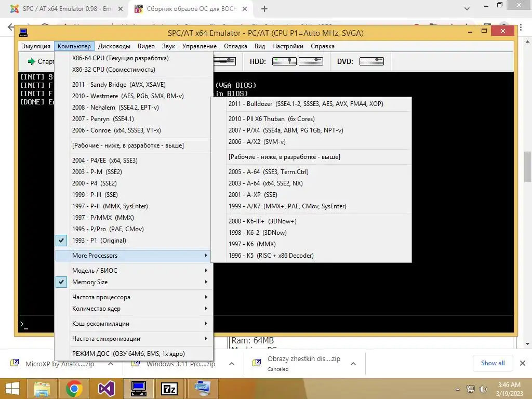Open the Дисководы menu
Screen dimensions: 532x399
(114, 46)
